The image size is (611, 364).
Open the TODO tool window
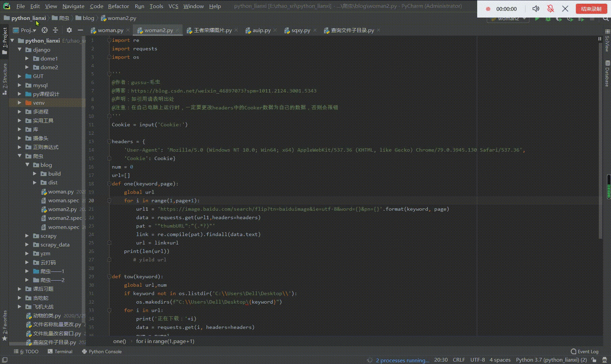[x=26, y=351]
